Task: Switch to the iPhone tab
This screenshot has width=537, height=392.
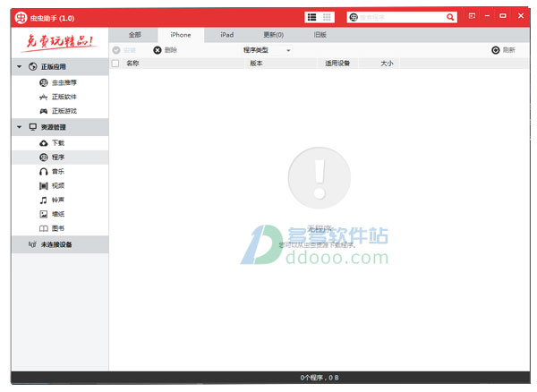Action: click(x=181, y=35)
